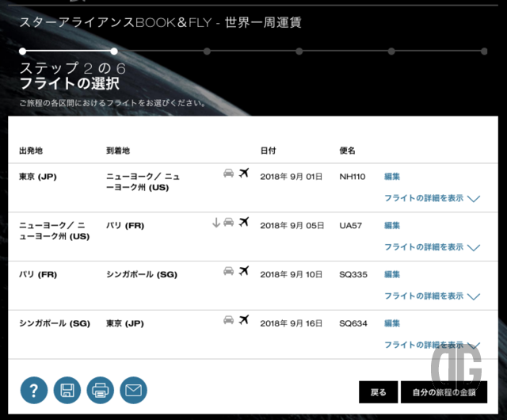The height and width of the screenshot is (420, 507).
Task: Click the 出発地 column header
Action: click(31, 151)
